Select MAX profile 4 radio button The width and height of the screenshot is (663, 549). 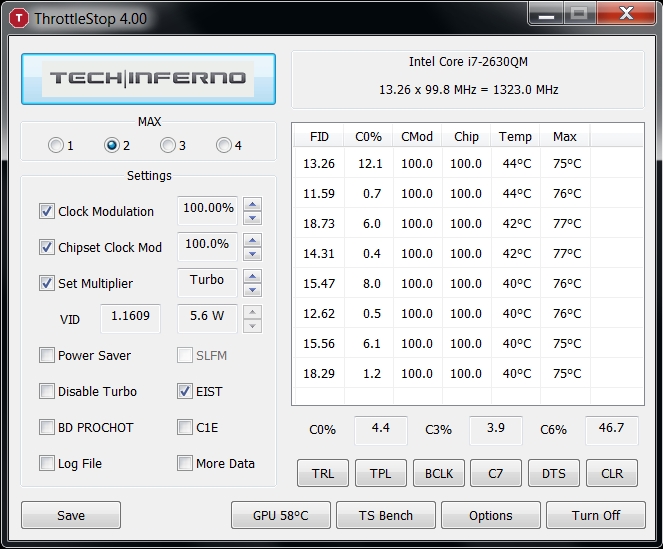point(224,145)
